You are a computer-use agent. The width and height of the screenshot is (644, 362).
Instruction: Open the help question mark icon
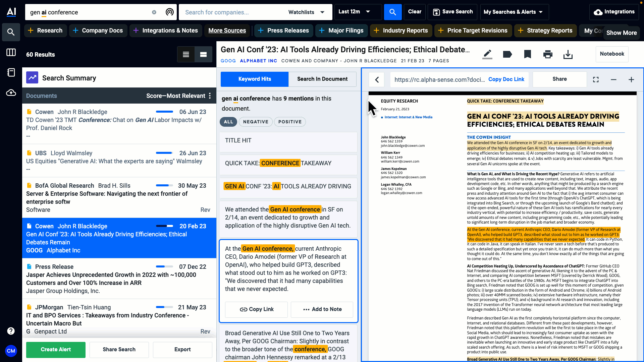(11, 331)
